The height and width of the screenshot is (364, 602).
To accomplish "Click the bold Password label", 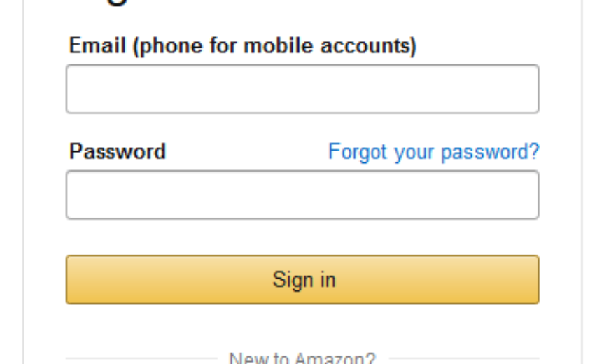I will point(118,151).
